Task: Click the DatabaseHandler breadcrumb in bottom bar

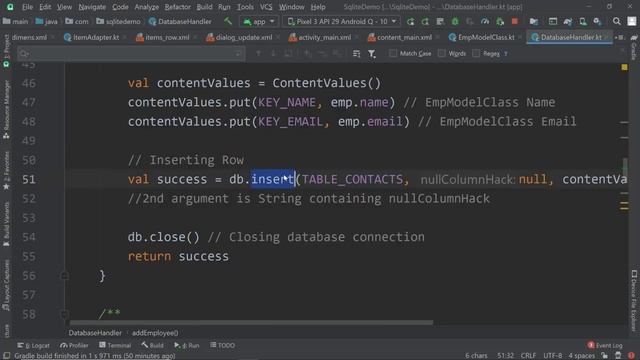Action: [95, 333]
